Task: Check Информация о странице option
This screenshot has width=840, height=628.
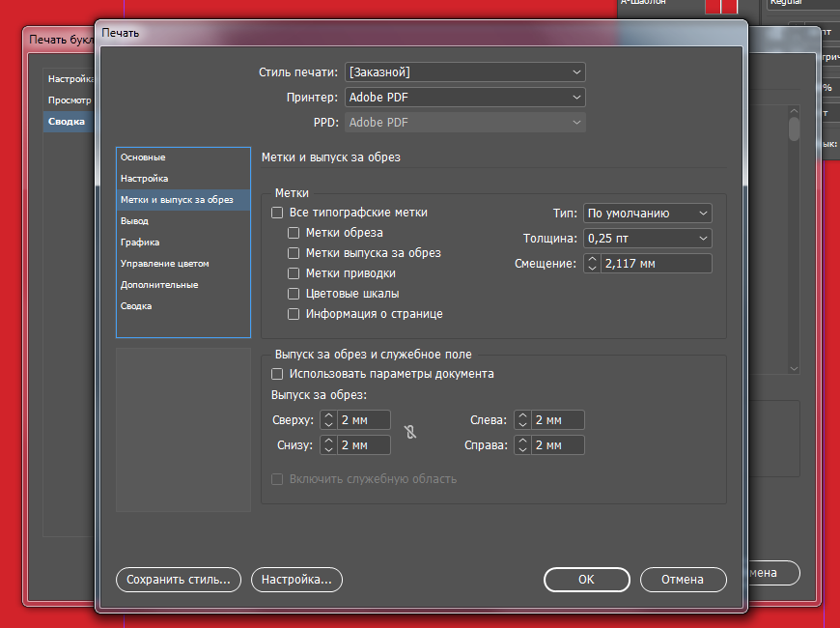Action: [x=294, y=314]
